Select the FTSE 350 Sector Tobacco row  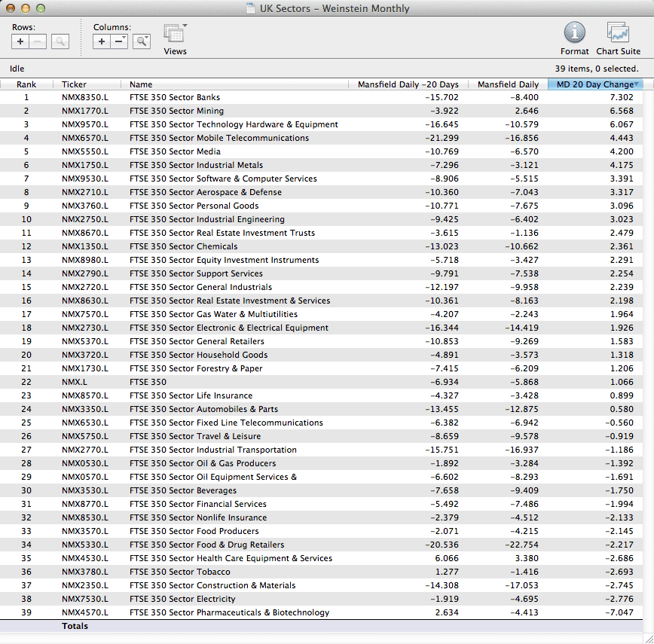pos(179,572)
